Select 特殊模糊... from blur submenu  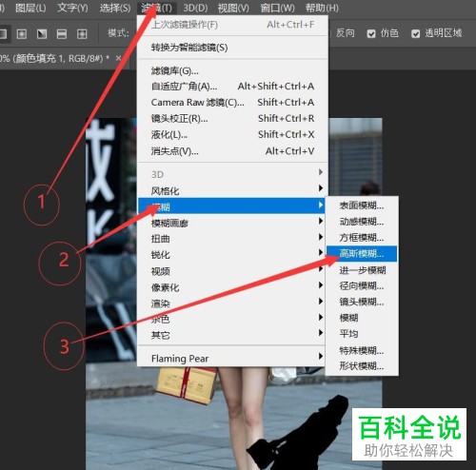pyautogui.click(x=362, y=350)
